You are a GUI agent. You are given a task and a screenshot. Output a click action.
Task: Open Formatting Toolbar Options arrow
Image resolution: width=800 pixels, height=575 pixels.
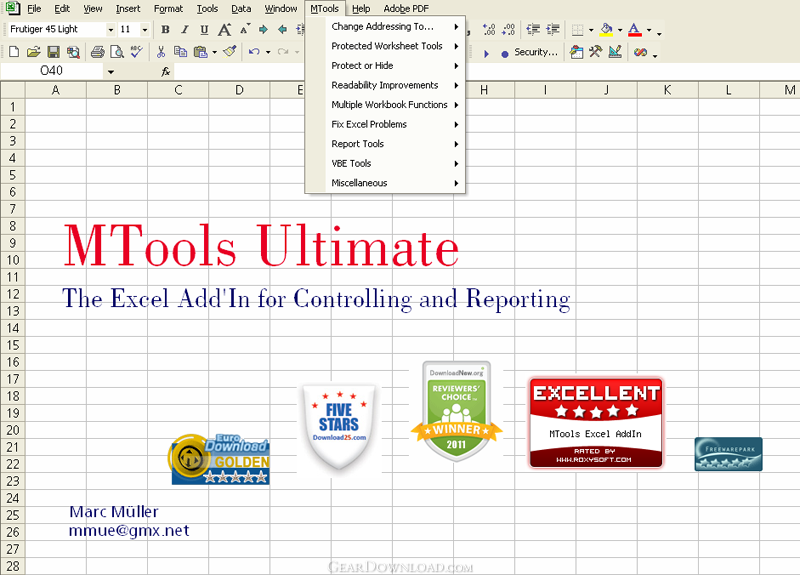click(x=659, y=33)
